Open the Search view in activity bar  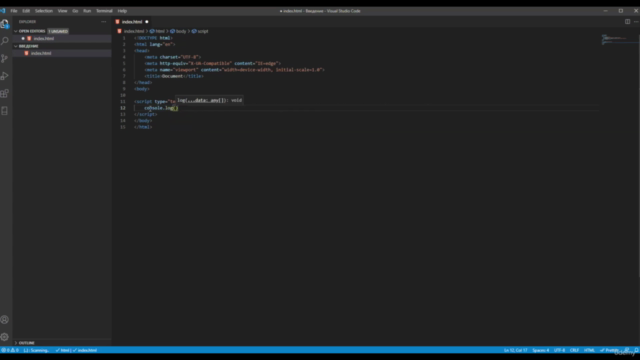[5, 41]
